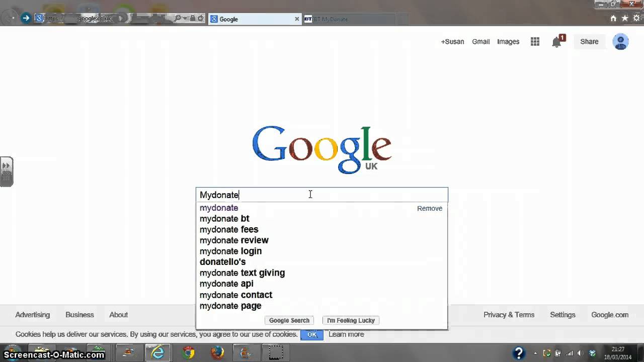Open the Google account profile picture

[x=620, y=42]
